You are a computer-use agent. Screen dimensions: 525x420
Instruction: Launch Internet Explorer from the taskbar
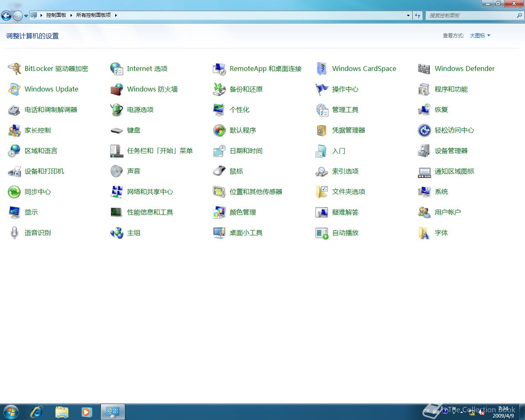(x=37, y=412)
